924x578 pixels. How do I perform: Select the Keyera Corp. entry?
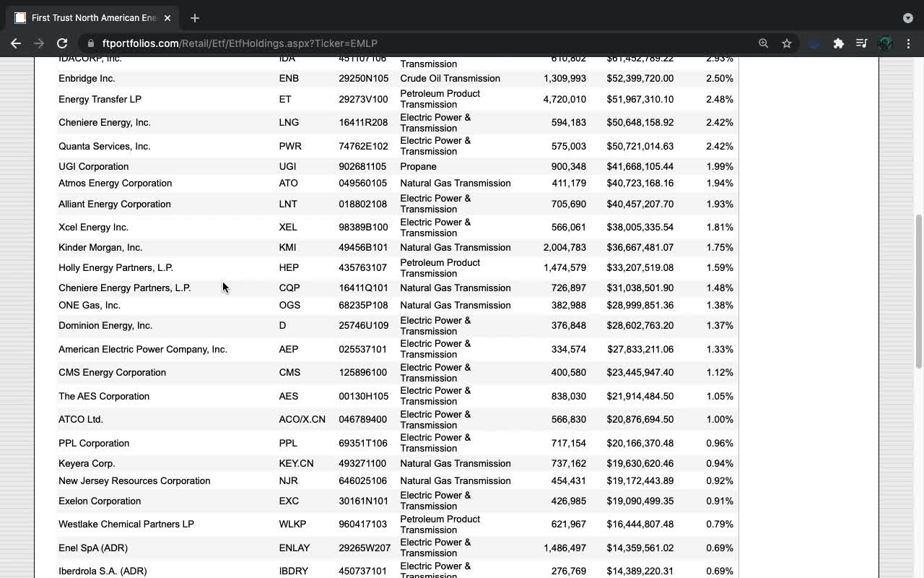click(87, 463)
